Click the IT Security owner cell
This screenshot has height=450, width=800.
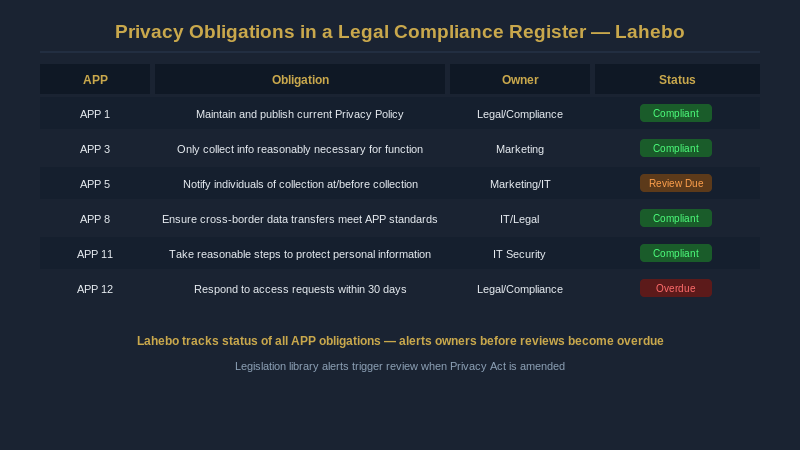coord(519,254)
